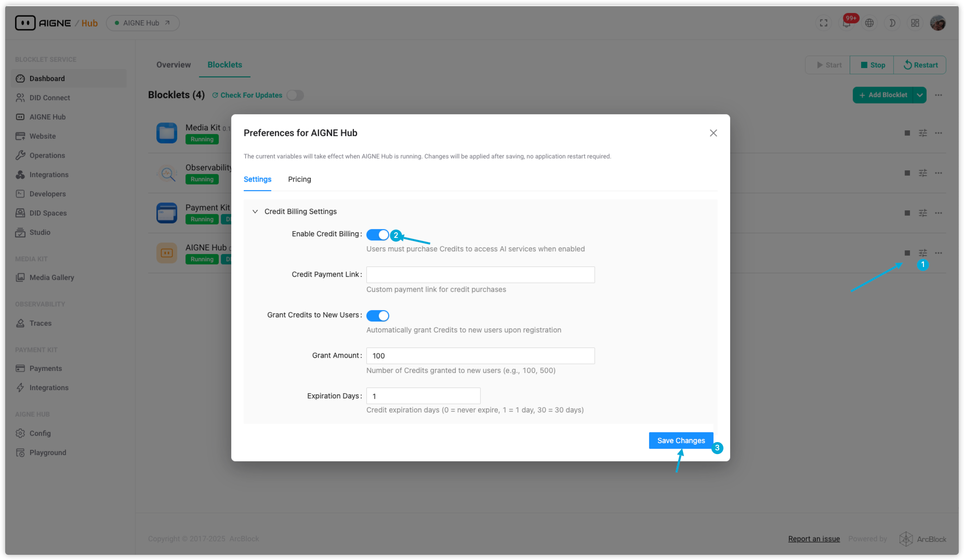Click into the Credit Payment Link field

[480, 275]
